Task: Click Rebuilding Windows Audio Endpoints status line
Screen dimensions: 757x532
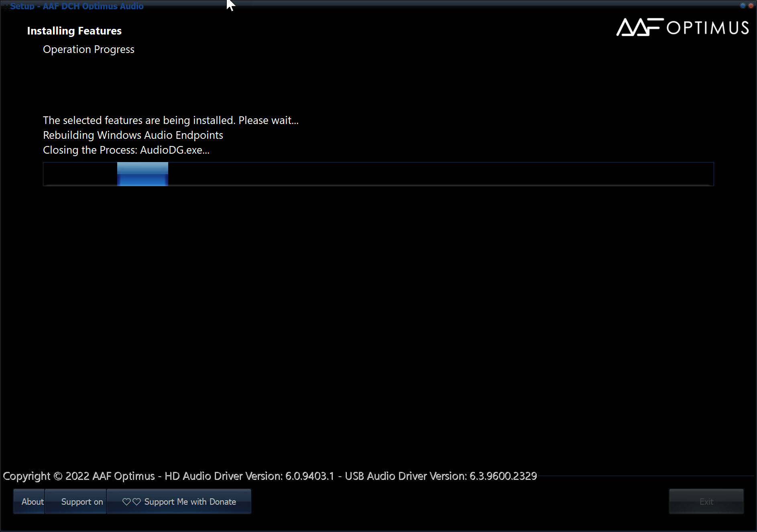Action: coord(133,135)
